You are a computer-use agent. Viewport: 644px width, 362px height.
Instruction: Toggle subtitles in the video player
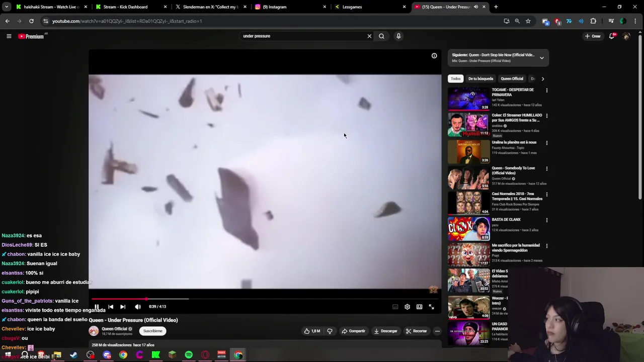tap(395, 307)
